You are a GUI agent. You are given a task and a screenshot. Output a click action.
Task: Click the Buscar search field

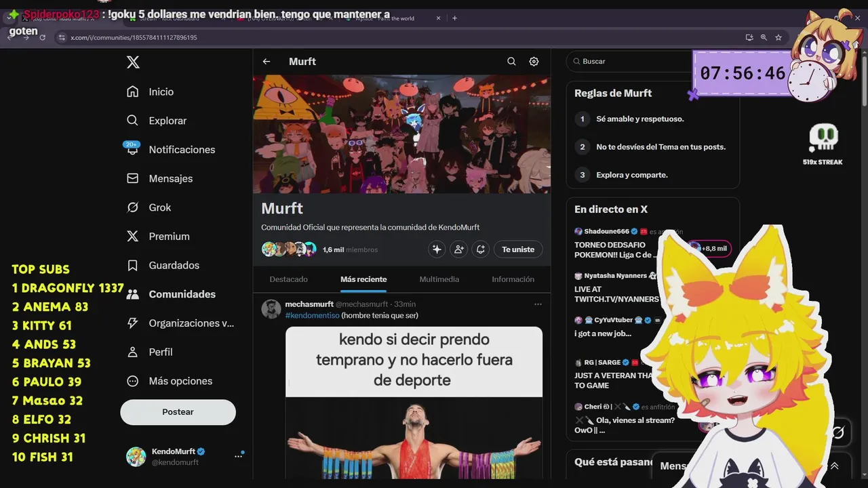point(631,62)
